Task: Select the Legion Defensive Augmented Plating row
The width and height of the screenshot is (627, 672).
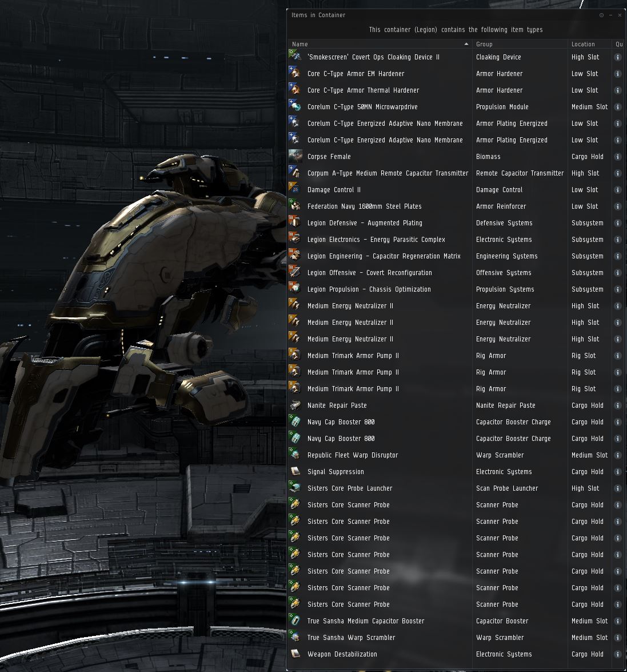Action: point(456,223)
